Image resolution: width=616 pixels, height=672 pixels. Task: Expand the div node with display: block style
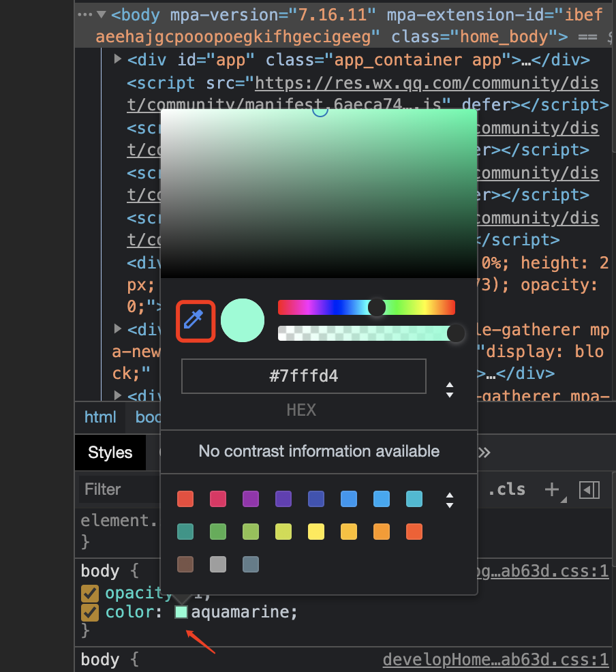click(118, 329)
